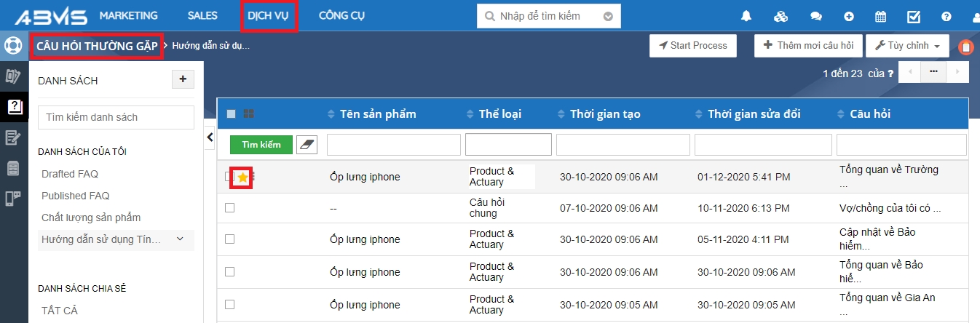The width and height of the screenshot is (980, 323).
Task: Click the chat bubbles icon
Action: click(x=815, y=16)
